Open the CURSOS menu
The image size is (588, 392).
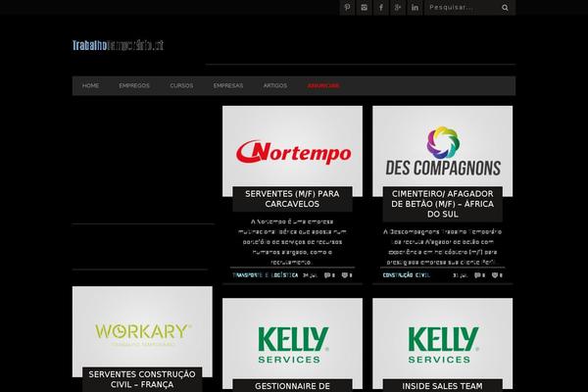click(181, 86)
